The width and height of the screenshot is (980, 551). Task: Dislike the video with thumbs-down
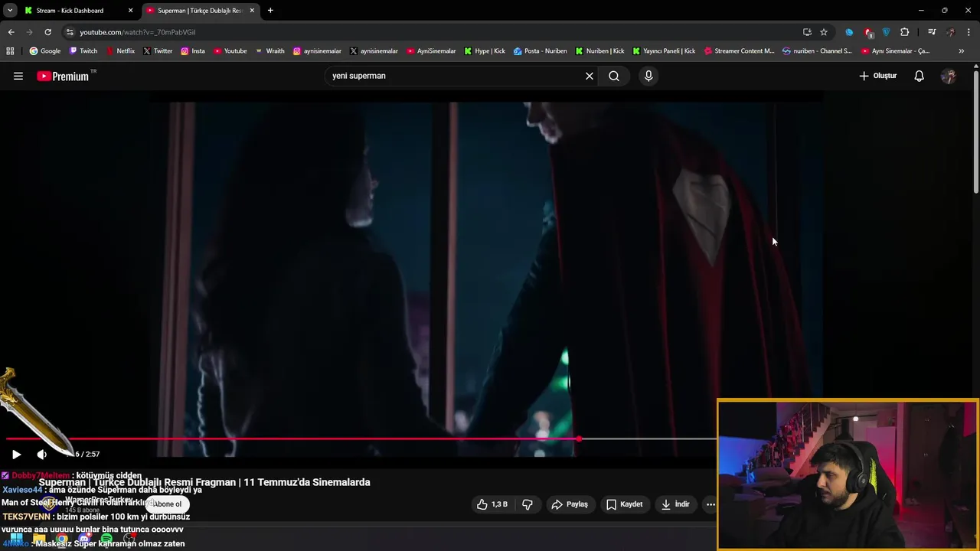pos(528,504)
